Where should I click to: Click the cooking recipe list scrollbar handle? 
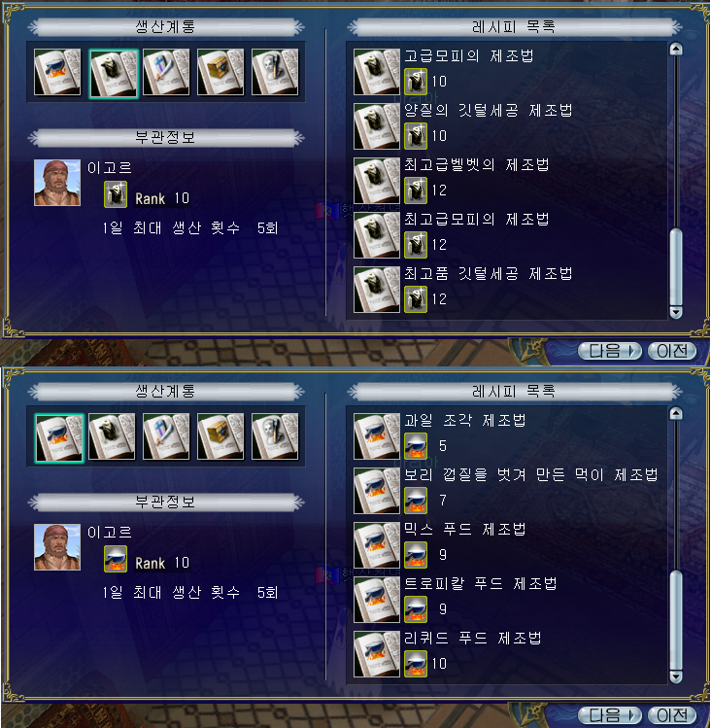(x=676, y=620)
